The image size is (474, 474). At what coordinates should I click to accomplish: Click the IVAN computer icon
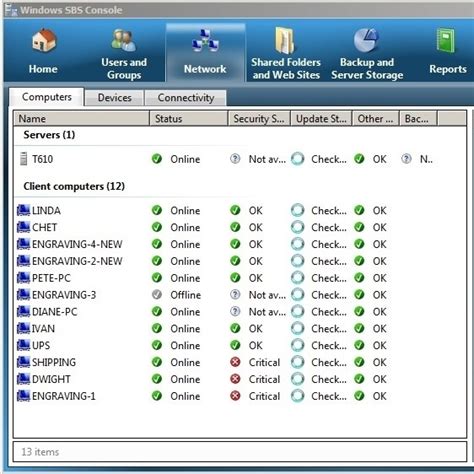(x=23, y=328)
